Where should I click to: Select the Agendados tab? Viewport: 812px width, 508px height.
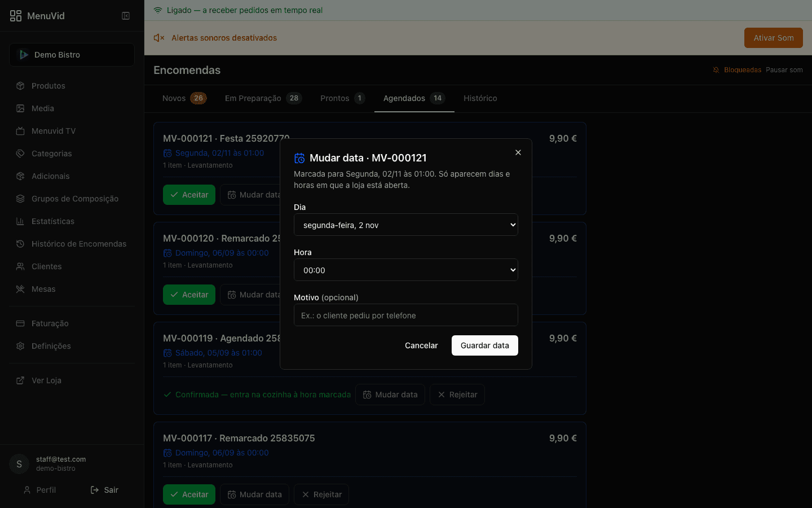[414, 98]
